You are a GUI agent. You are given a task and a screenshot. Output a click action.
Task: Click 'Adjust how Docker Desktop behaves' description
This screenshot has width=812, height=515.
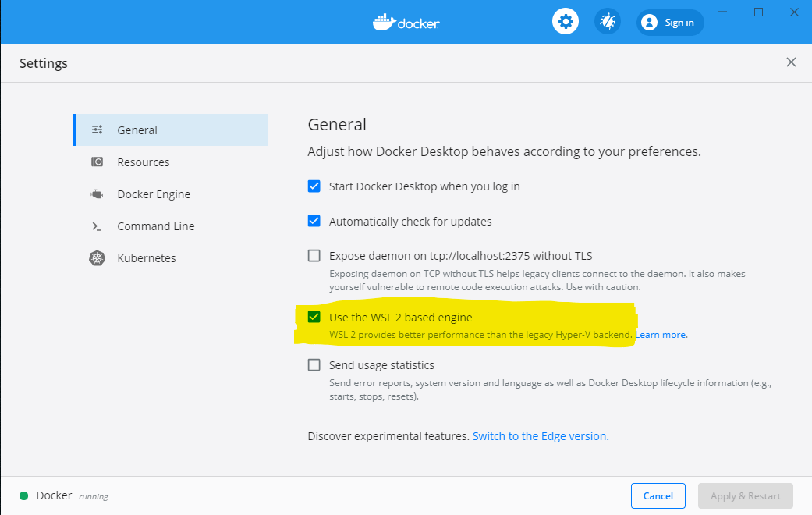pos(504,151)
